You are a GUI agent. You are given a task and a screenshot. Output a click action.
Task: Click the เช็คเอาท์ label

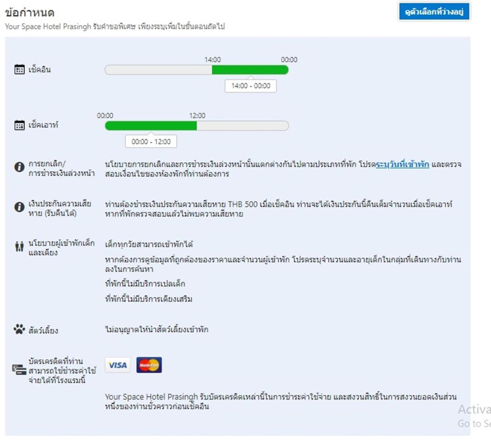[43, 125]
